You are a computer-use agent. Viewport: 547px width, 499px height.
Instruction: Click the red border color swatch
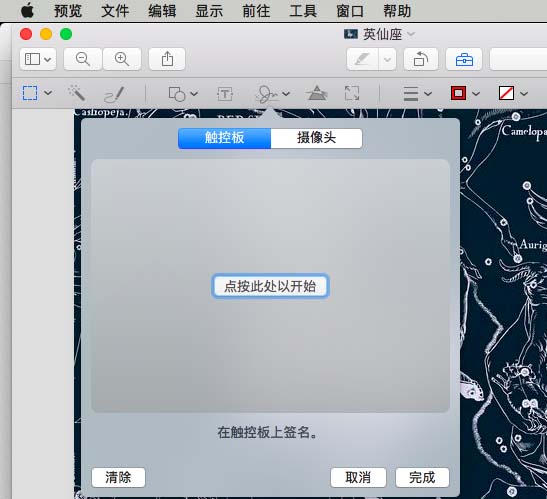click(x=458, y=93)
